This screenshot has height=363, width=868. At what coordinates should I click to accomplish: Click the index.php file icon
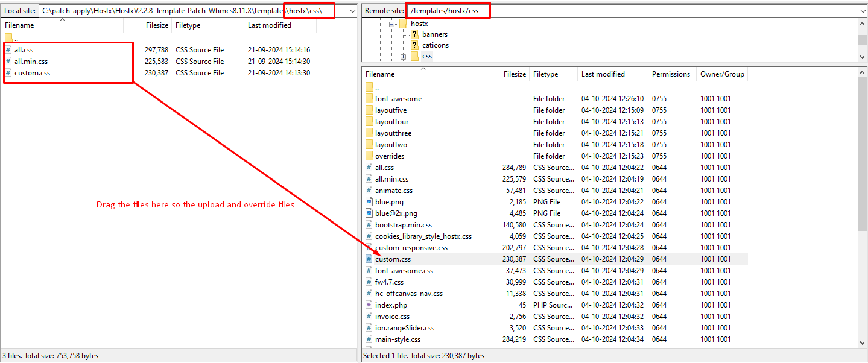click(370, 305)
